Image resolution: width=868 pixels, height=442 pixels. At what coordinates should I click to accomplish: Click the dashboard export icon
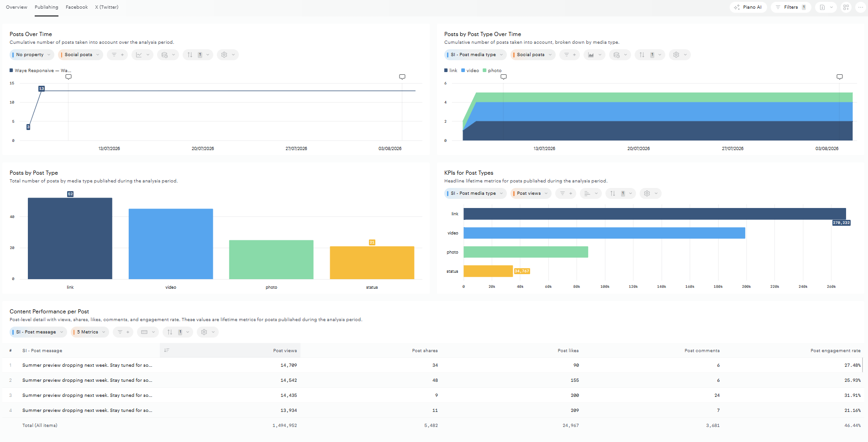tap(822, 7)
